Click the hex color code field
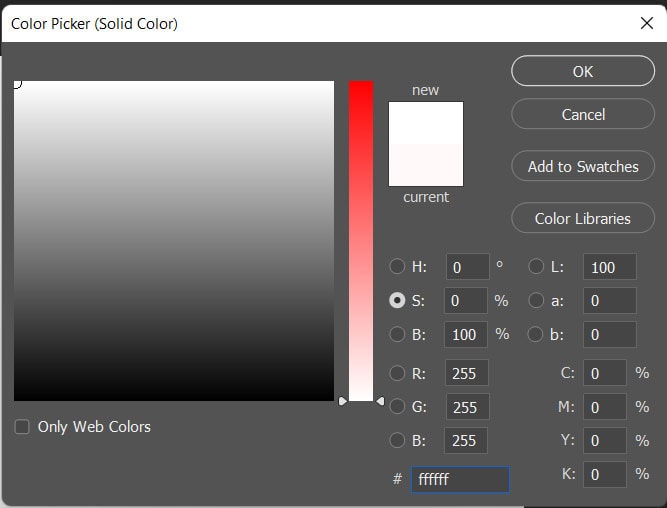The height and width of the screenshot is (508, 667). 460,480
